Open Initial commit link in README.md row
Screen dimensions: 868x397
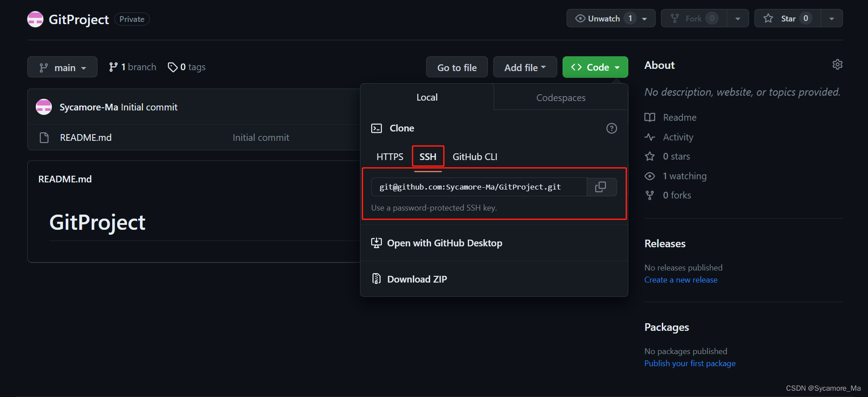pos(261,138)
